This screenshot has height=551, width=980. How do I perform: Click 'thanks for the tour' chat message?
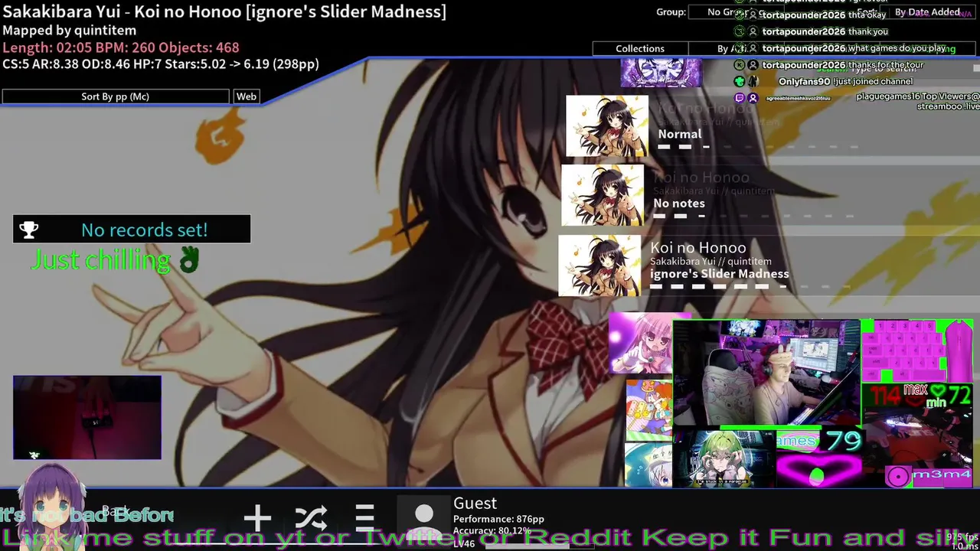[x=886, y=65]
